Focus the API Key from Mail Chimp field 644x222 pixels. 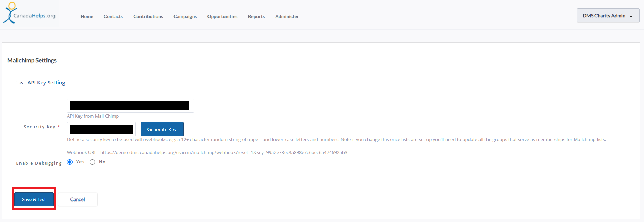[130, 105]
